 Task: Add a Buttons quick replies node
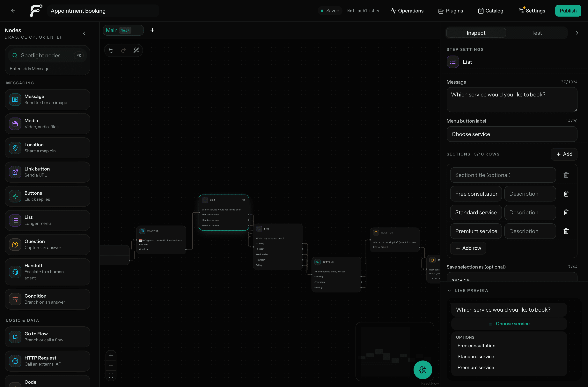pos(48,196)
